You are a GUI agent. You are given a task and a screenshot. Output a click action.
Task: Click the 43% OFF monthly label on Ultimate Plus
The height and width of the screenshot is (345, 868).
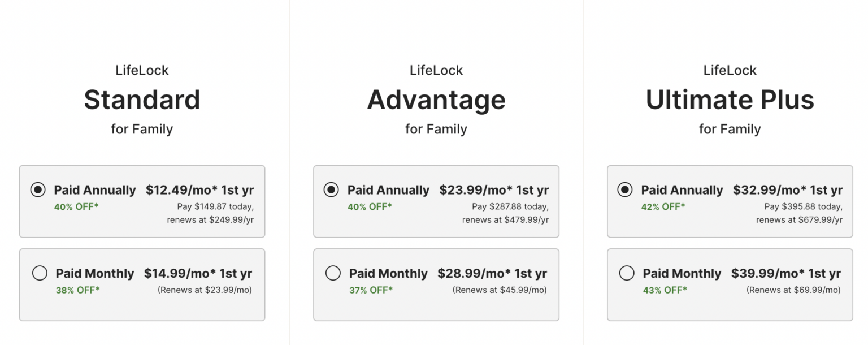pos(664,290)
